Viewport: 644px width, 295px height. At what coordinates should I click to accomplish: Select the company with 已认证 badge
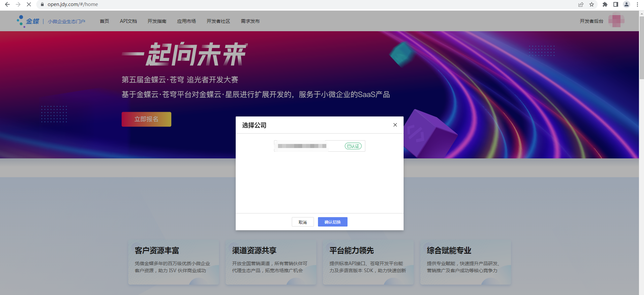[x=320, y=146]
